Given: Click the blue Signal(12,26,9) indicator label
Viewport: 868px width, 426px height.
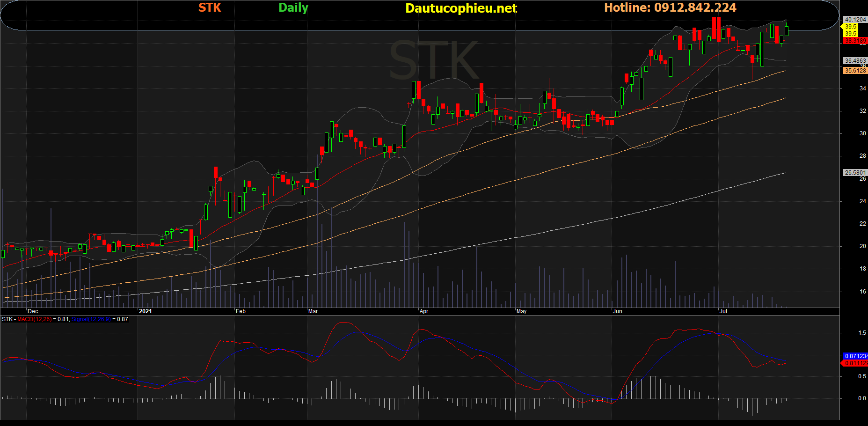Looking at the screenshot, I should 91,319.
